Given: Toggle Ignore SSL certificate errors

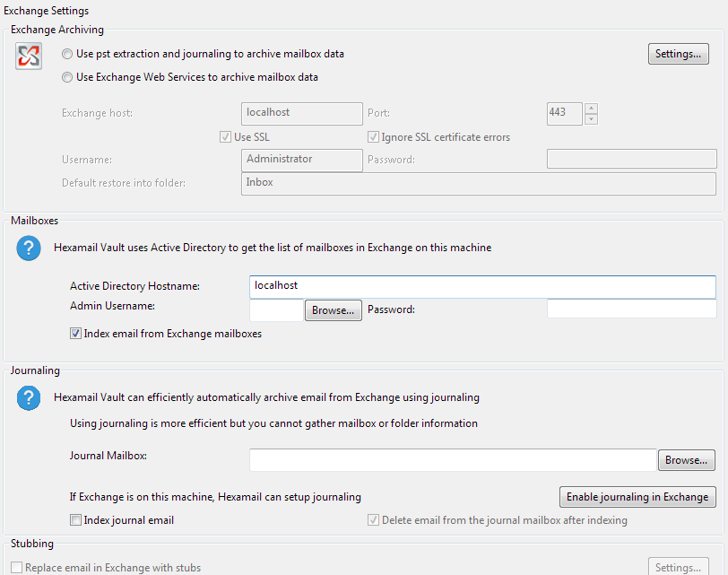Looking at the screenshot, I should (373, 136).
